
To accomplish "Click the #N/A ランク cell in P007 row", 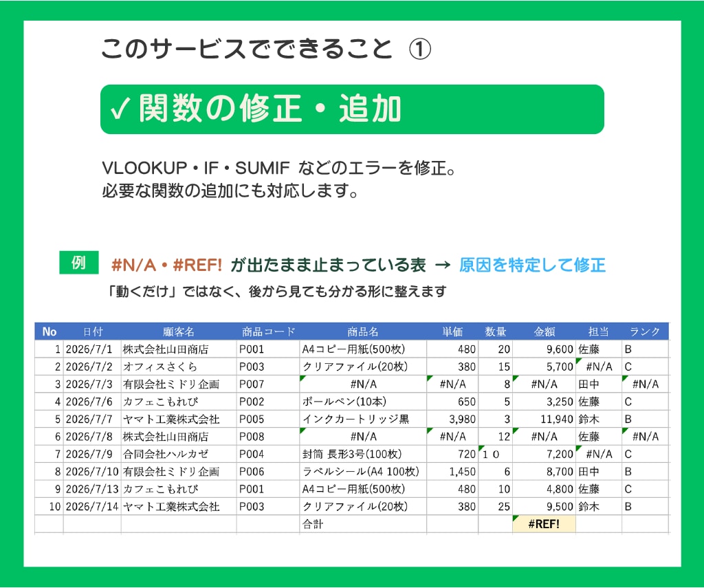I will click(645, 384).
